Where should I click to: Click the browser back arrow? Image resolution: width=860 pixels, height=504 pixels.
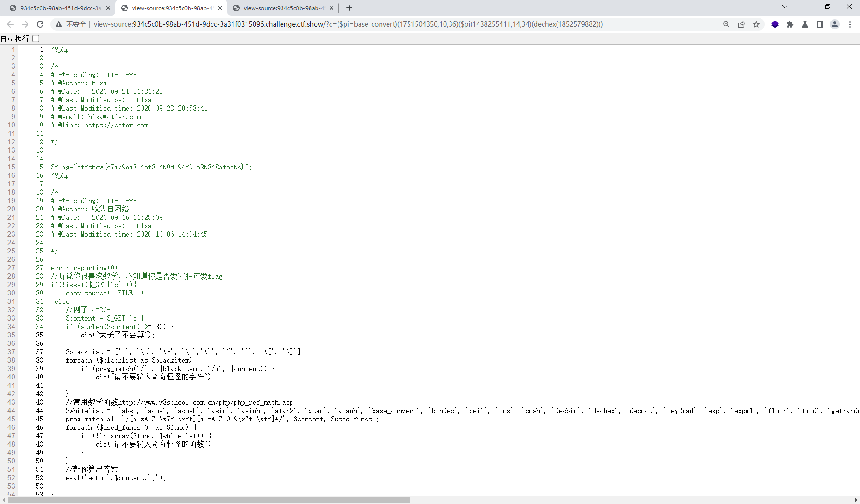(x=10, y=24)
